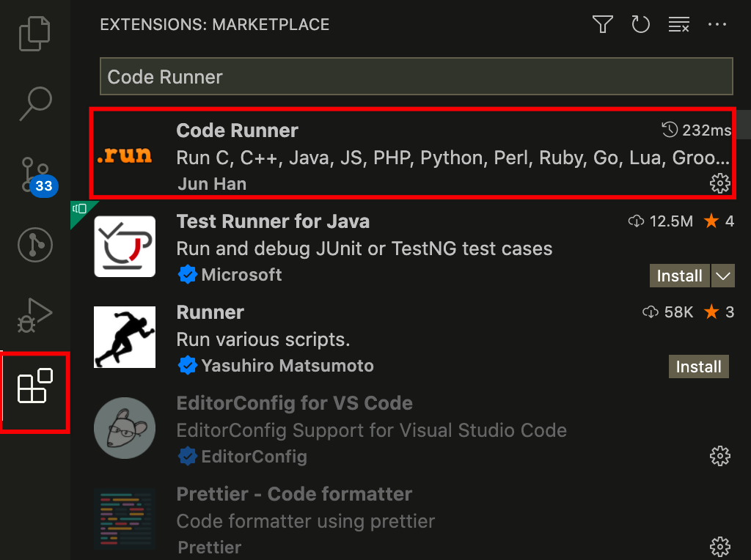Click the Yasuhiro Matsumoto publisher name
The height and width of the screenshot is (560, 751).
coord(287,366)
